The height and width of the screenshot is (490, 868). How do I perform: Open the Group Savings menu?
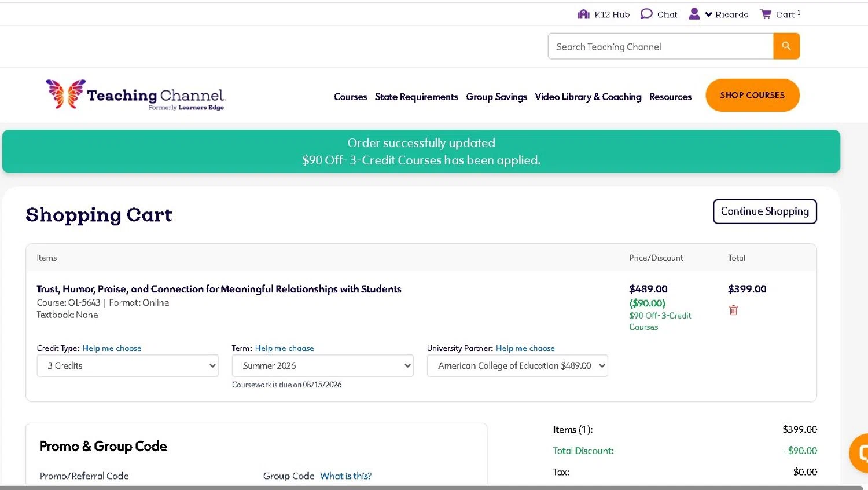pyautogui.click(x=496, y=97)
